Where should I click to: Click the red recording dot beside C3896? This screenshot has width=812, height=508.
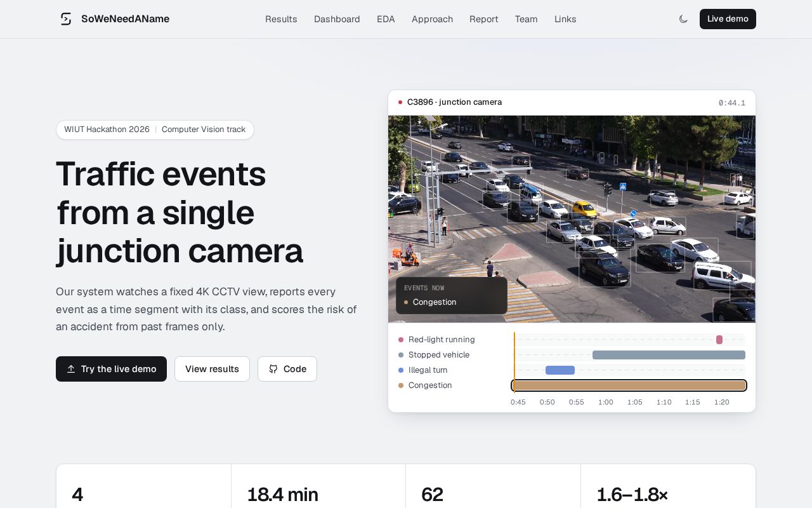(x=400, y=102)
